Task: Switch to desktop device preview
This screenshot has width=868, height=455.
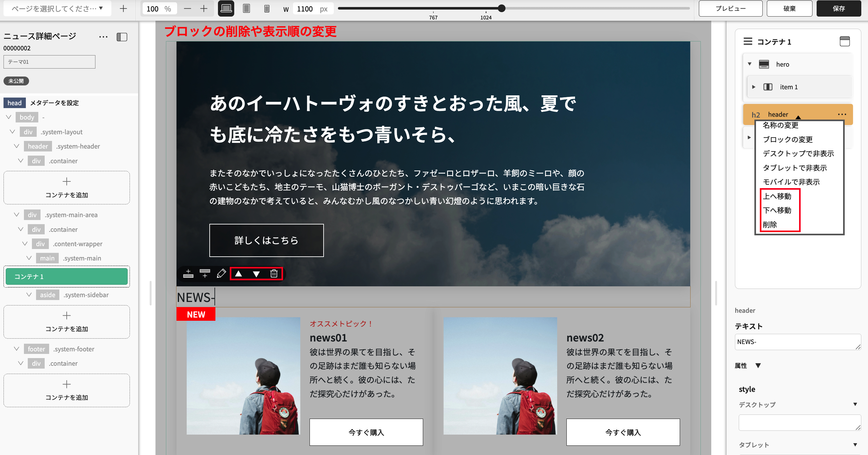Action: 226,9
